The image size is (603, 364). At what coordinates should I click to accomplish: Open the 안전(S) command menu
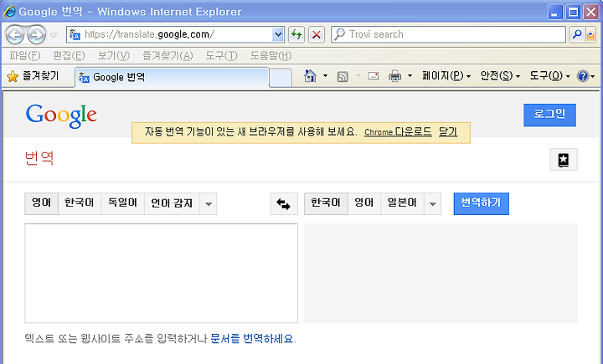pyautogui.click(x=500, y=76)
